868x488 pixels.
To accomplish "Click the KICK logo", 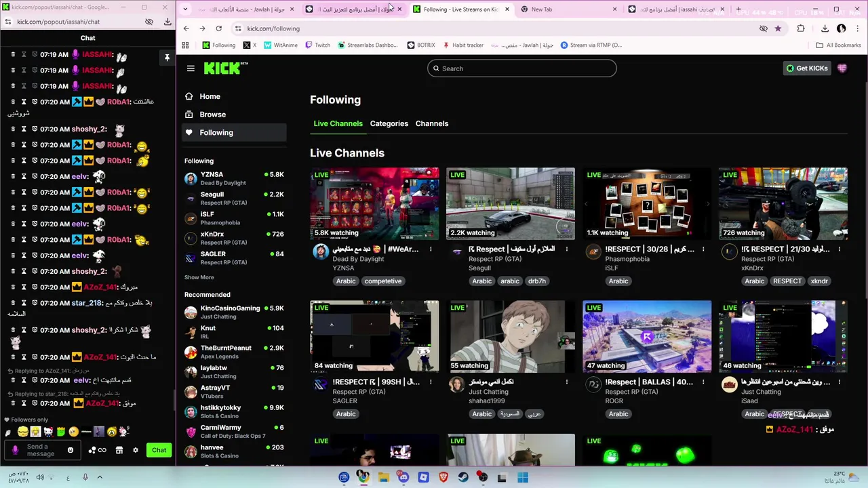I will coord(226,68).
